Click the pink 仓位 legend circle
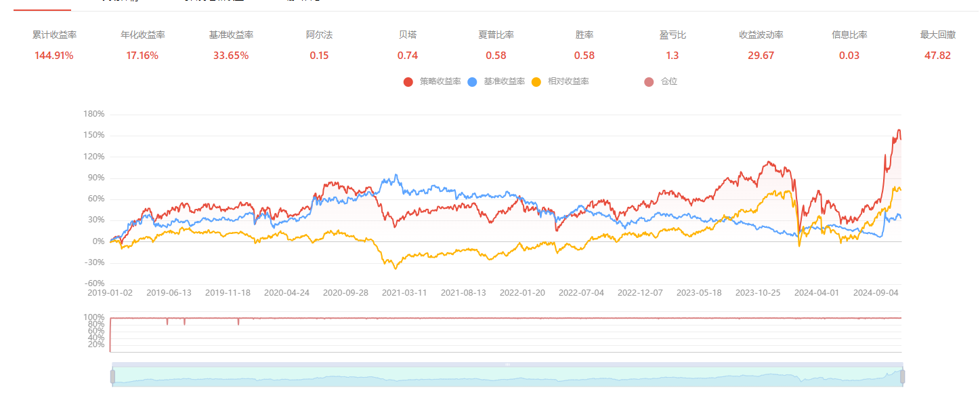 pyautogui.click(x=649, y=82)
